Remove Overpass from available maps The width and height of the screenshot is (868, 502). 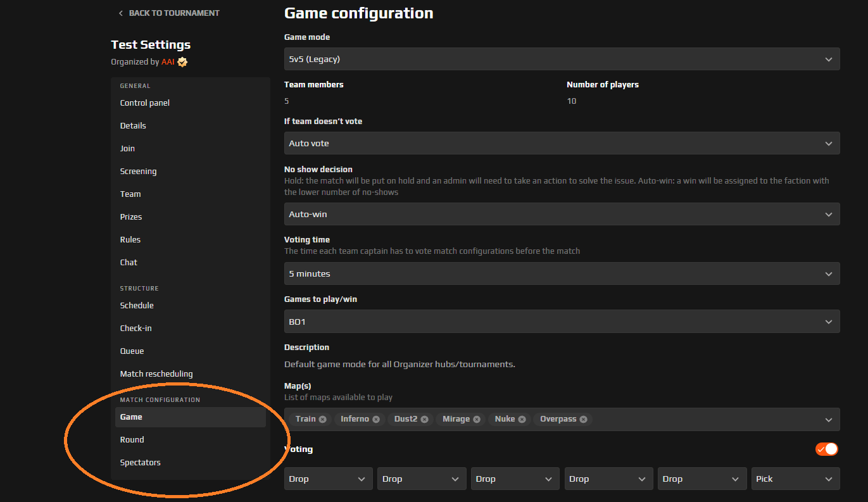(x=583, y=418)
